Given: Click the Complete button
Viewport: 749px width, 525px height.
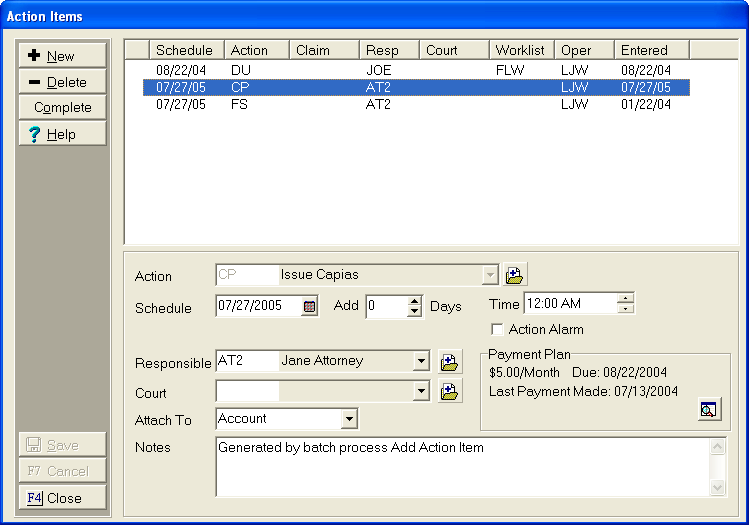Looking at the screenshot, I should [62, 108].
